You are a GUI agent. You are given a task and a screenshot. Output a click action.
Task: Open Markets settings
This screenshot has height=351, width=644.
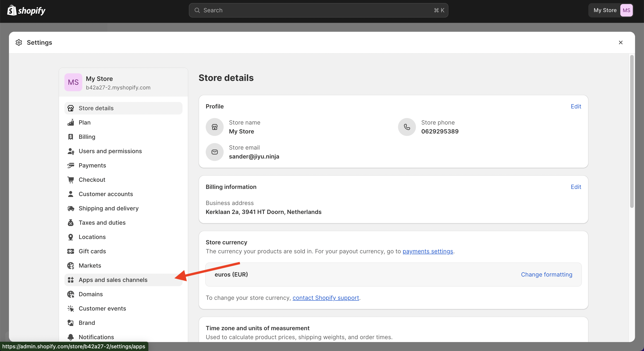(x=123, y=266)
